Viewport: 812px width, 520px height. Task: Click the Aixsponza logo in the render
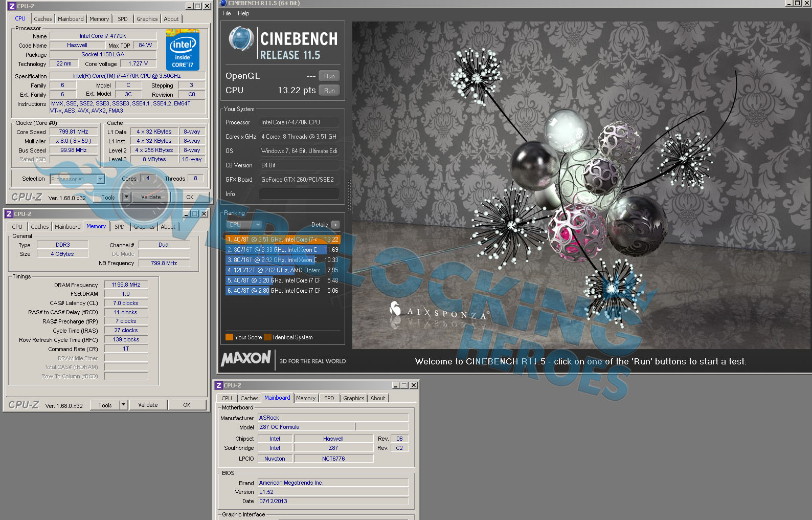[439, 311]
